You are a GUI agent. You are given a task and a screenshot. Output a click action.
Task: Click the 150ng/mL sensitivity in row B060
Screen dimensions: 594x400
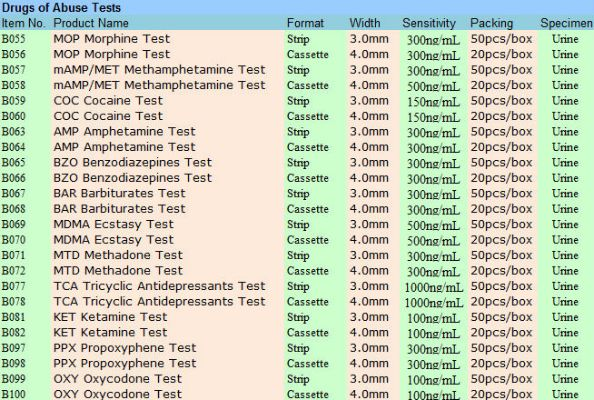(433, 117)
